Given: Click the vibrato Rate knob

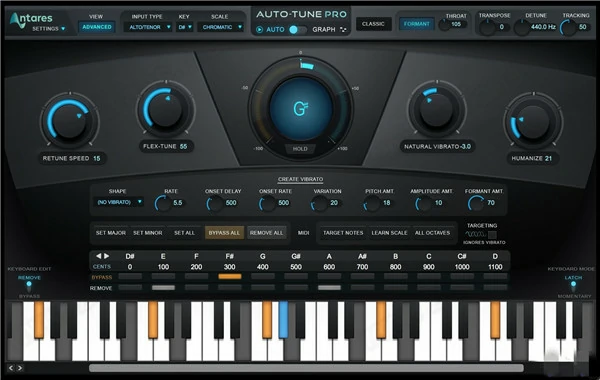Looking at the screenshot, I should point(163,204).
